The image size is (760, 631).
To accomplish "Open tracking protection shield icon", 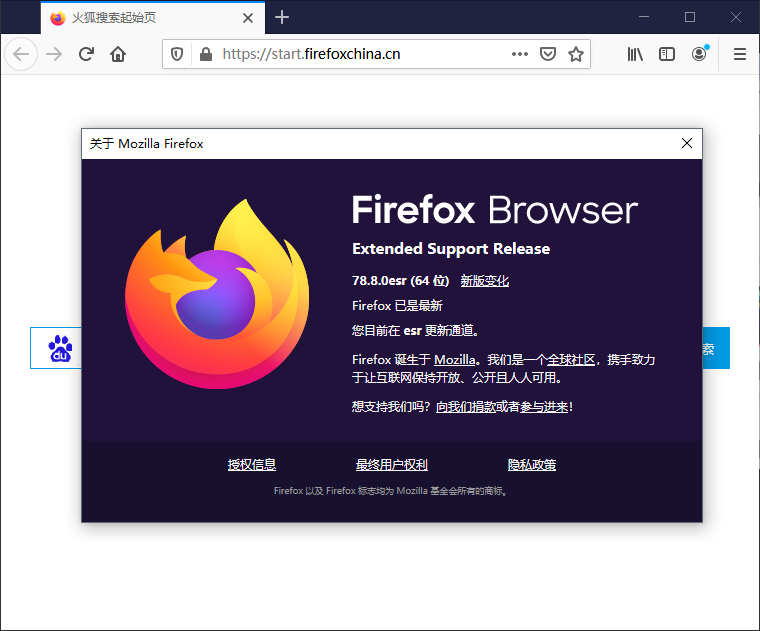I will 177,54.
